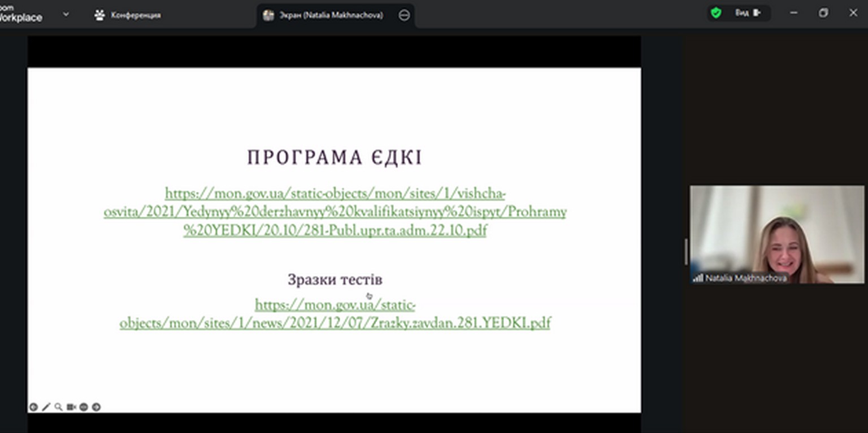Open the Вид view layout menu
The height and width of the screenshot is (433, 868).
pyautogui.click(x=748, y=13)
